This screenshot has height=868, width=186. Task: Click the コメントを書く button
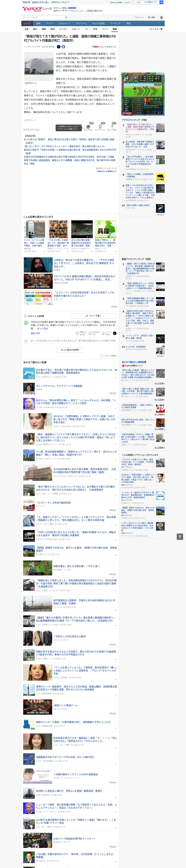(x=93, y=316)
